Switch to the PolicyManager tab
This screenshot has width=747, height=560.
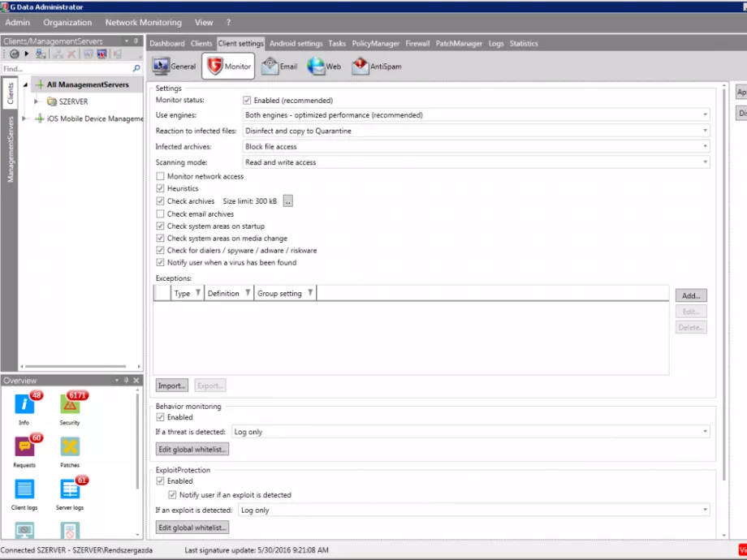point(376,43)
